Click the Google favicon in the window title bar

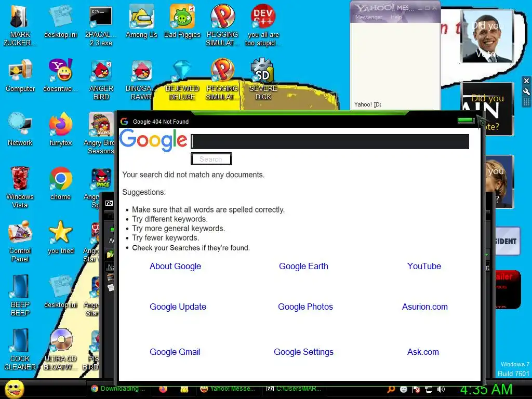[x=124, y=122]
